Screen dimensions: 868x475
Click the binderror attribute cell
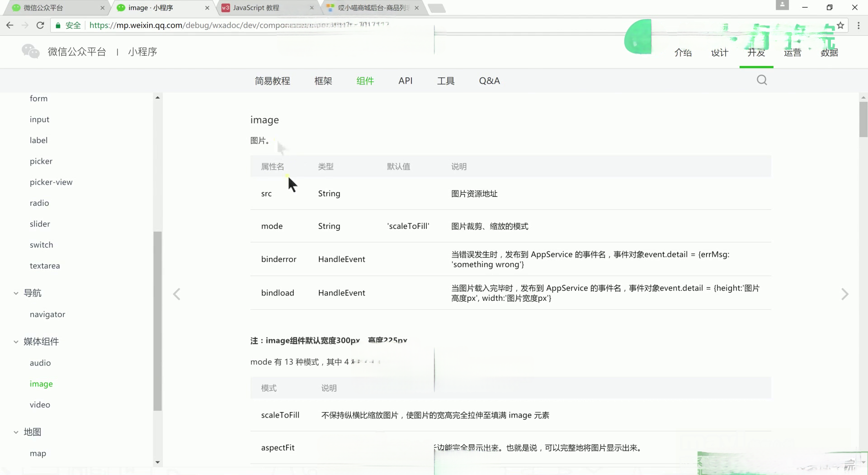coord(278,259)
